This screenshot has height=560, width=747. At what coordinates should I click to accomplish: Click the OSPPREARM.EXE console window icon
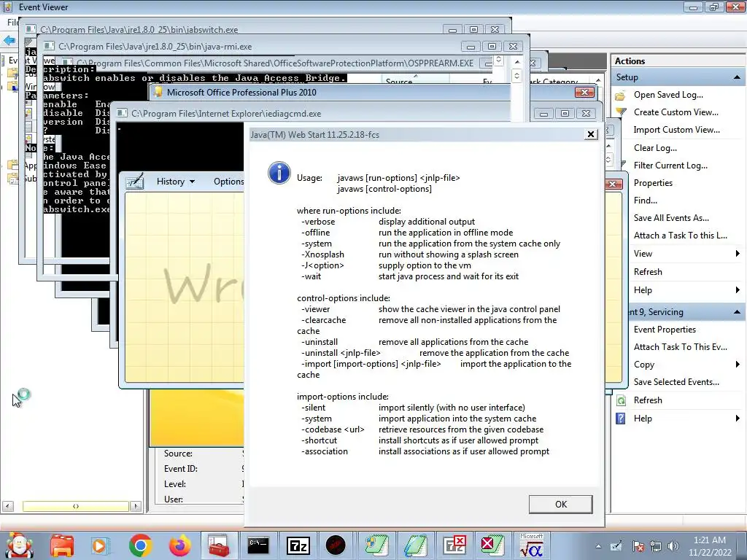click(66, 63)
